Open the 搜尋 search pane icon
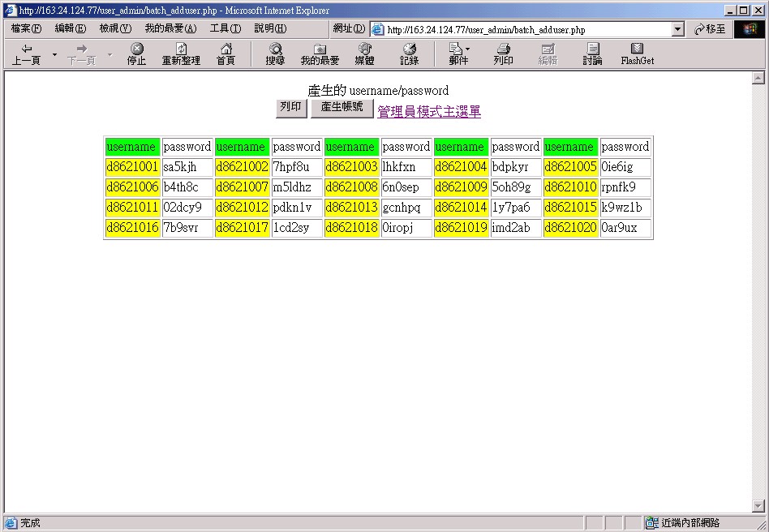 tap(275, 54)
